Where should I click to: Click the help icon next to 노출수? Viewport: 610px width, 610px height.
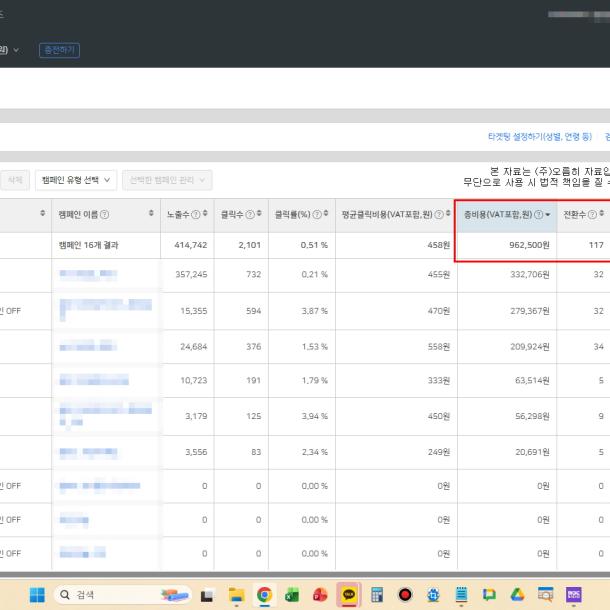pos(196,215)
